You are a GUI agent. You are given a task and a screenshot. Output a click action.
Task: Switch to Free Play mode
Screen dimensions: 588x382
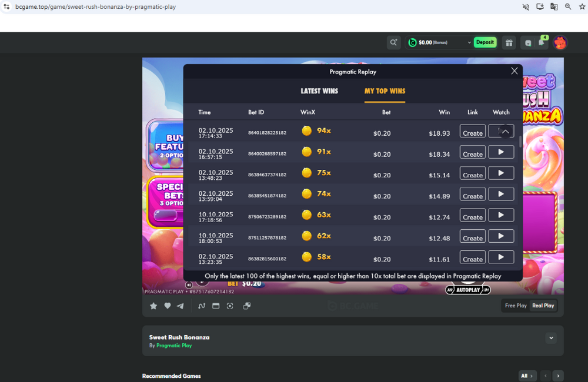[x=515, y=305]
